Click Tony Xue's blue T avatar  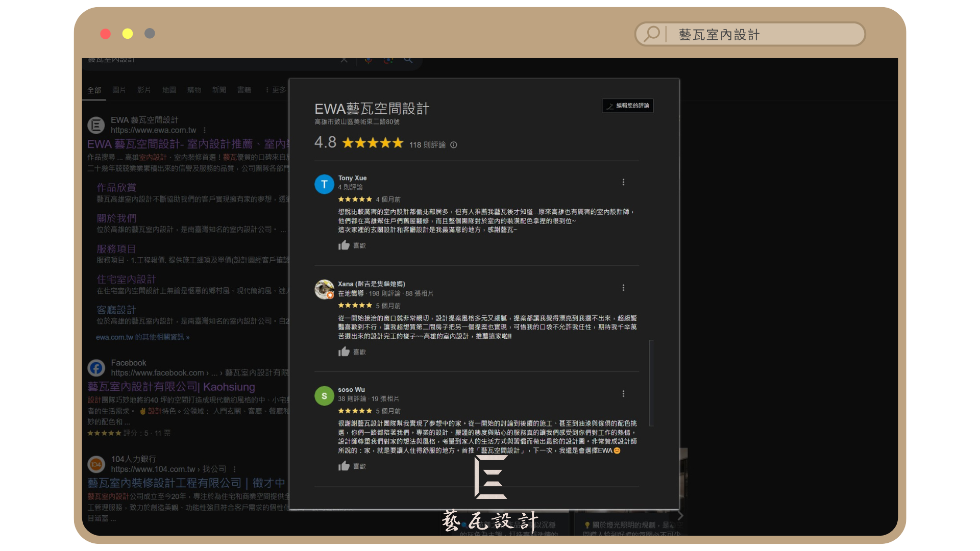324,184
